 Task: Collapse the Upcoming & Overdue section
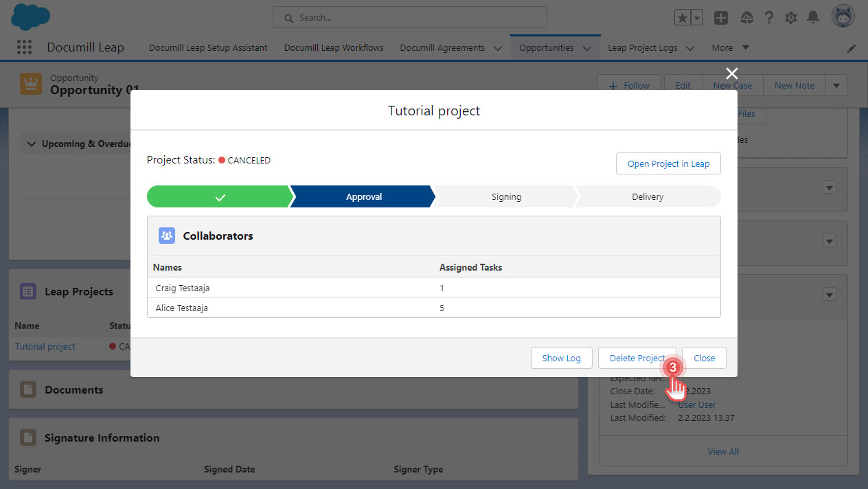tap(32, 144)
